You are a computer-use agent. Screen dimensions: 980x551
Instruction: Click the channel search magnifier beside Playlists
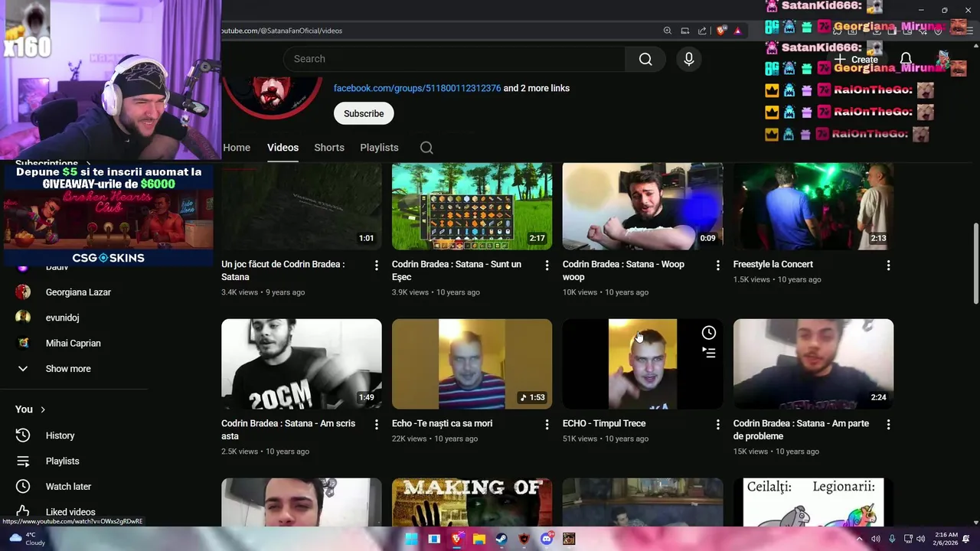click(x=426, y=148)
